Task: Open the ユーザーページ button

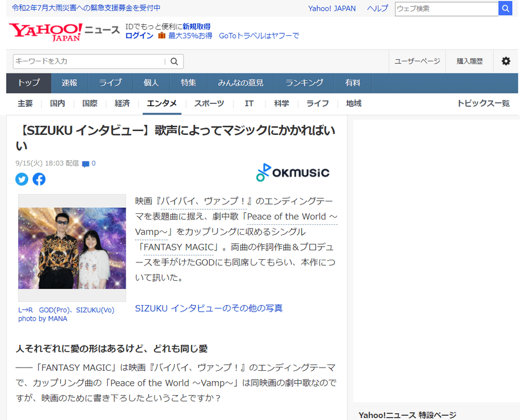Action: point(417,61)
